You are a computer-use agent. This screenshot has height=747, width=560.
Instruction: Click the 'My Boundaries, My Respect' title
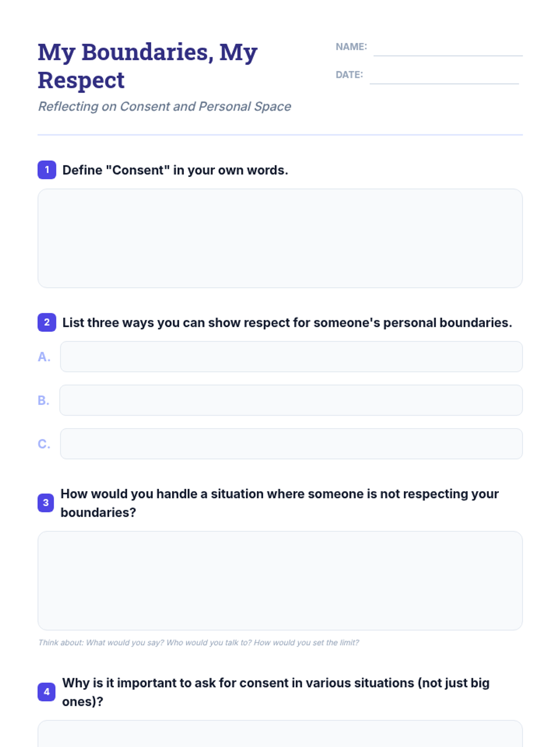click(147, 66)
